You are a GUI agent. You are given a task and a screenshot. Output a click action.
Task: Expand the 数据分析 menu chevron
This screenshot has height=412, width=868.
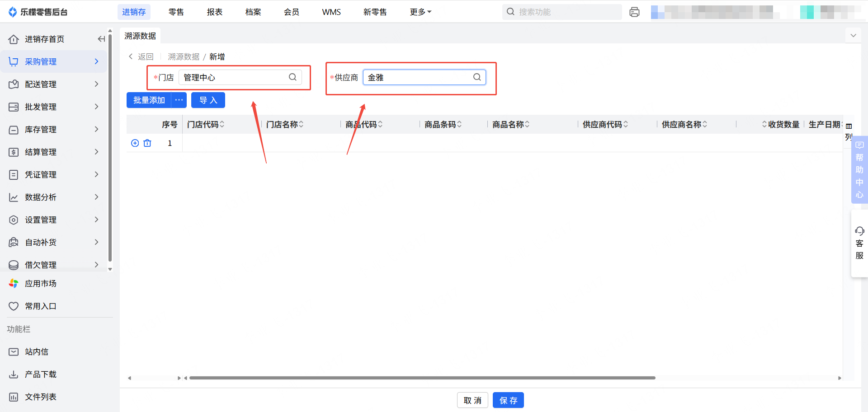pyautogui.click(x=96, y=197)
